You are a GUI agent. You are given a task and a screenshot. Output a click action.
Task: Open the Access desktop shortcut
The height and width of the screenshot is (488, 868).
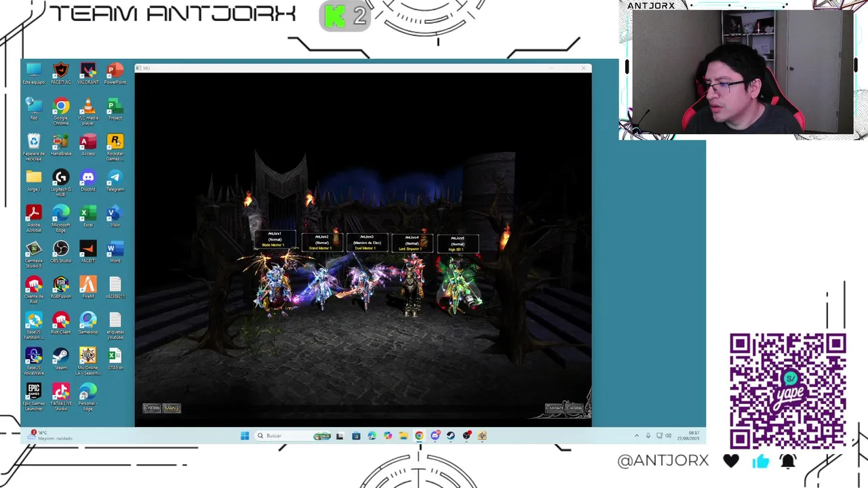pos(88,145)
